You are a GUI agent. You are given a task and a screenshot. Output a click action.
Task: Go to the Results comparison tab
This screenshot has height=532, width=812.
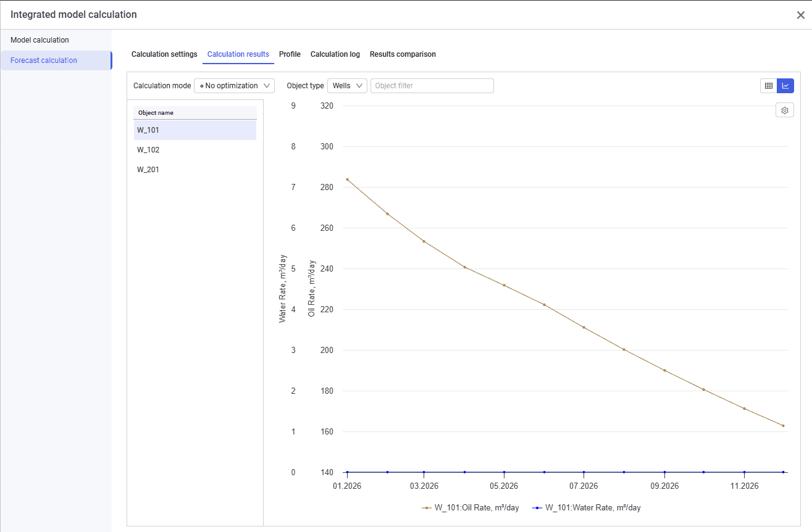(x=403, y=54)
